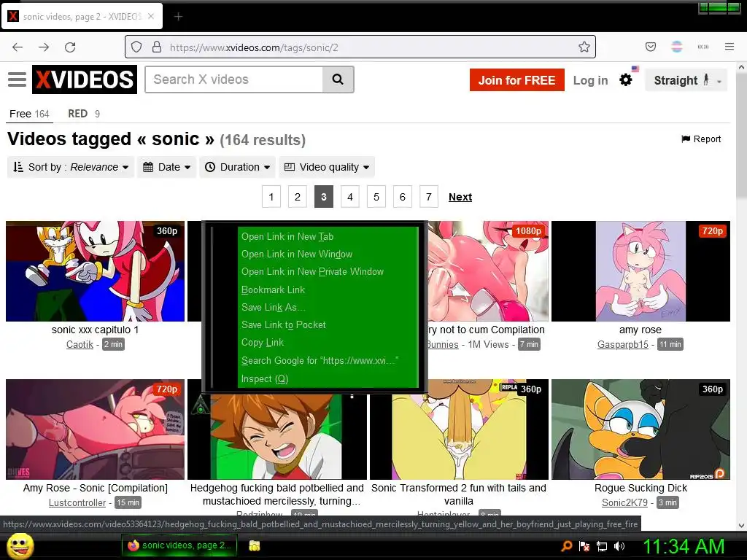Go to results page 6
This screenshot has width=747, height=560.
point(403,197)
